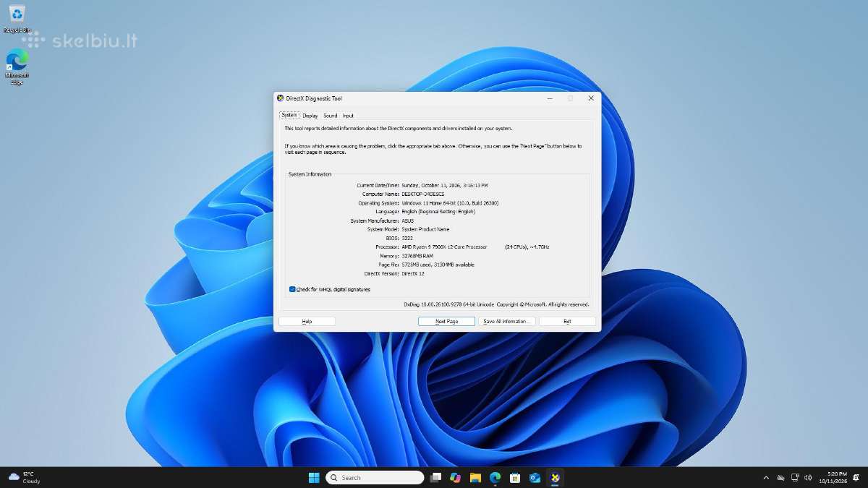
Task: Advance with the Next Page button
Action: click(446, 321)
